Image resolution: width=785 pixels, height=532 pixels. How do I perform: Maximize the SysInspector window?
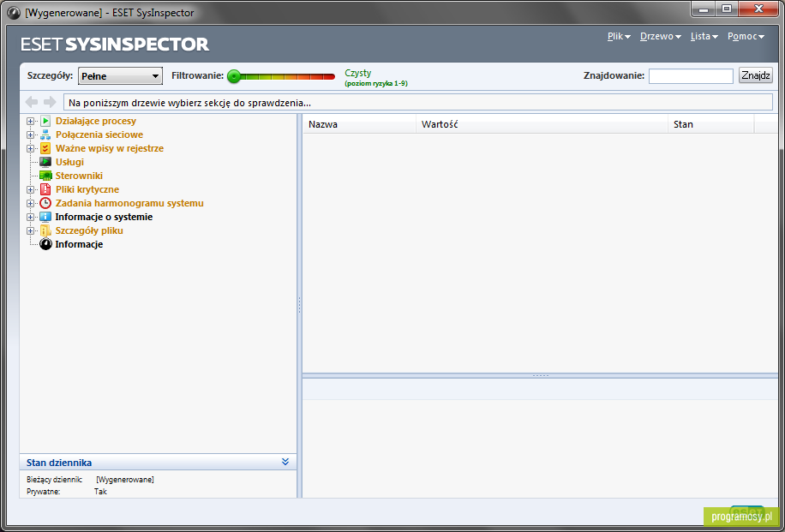click(x=727, y=9)
